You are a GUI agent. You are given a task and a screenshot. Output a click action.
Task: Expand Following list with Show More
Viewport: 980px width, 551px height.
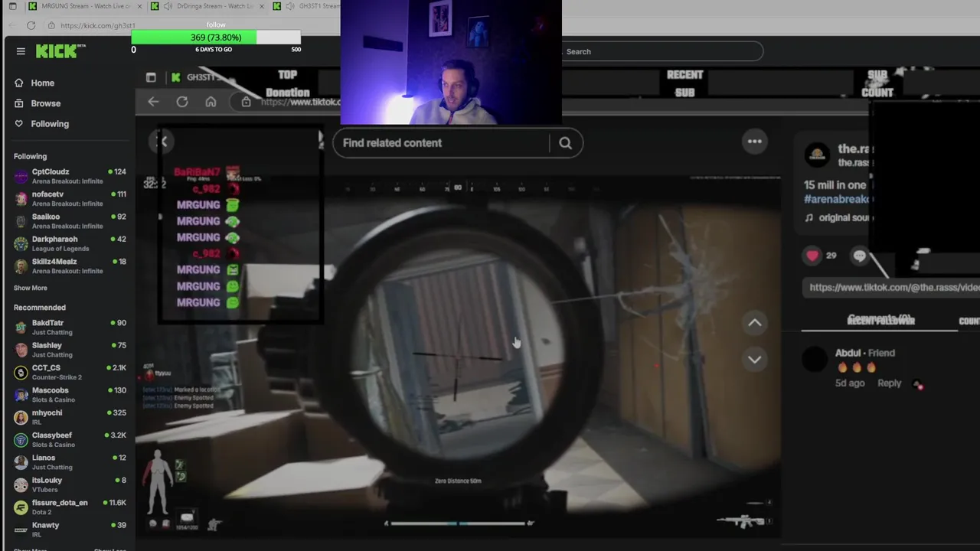point(31,288)
